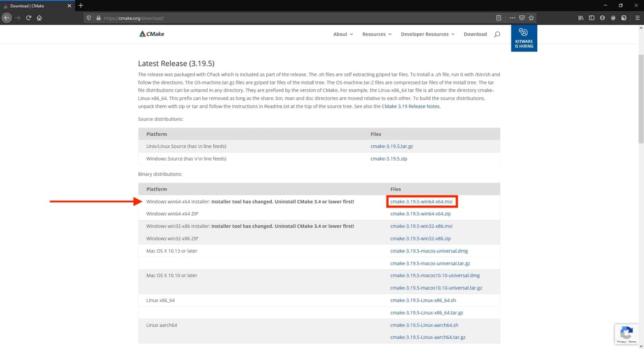Download cmake-3.19.5-win32-x86.zip

pos(421,239)
